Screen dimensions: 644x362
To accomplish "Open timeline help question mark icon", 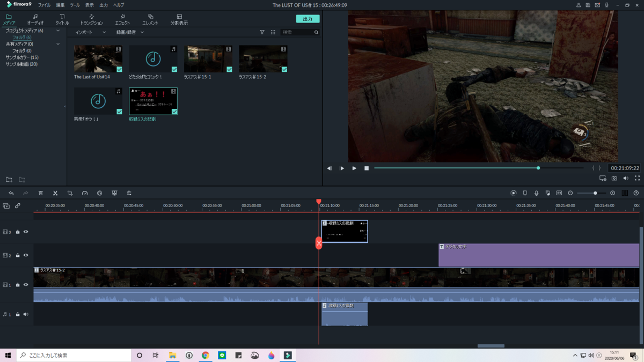I will point(636,193).
